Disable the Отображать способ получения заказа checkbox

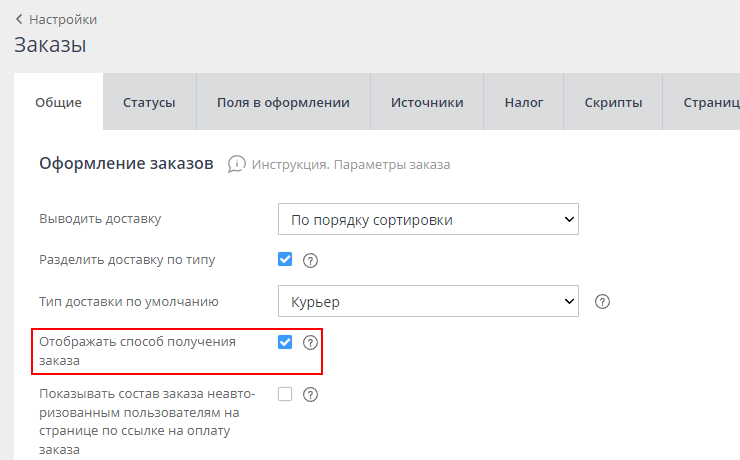click(x=285, y=342)
